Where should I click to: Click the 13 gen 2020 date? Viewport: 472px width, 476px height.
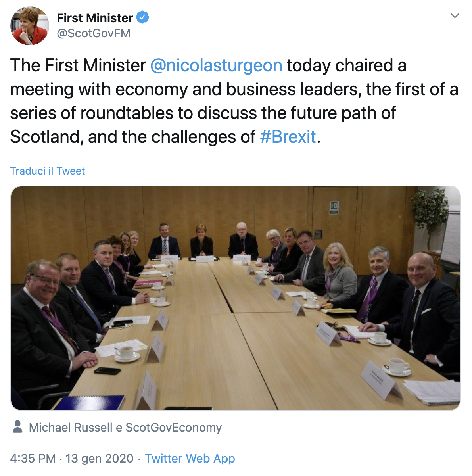pyautogui.click(x=100, y=459)
